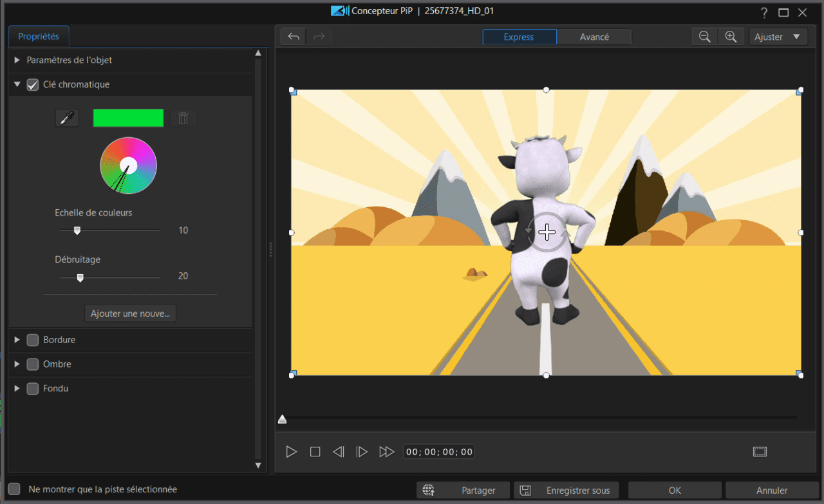Viewport: 824px width, 504px height.
Task: Click the rotate handle at preview center
Action: point(547,232)
